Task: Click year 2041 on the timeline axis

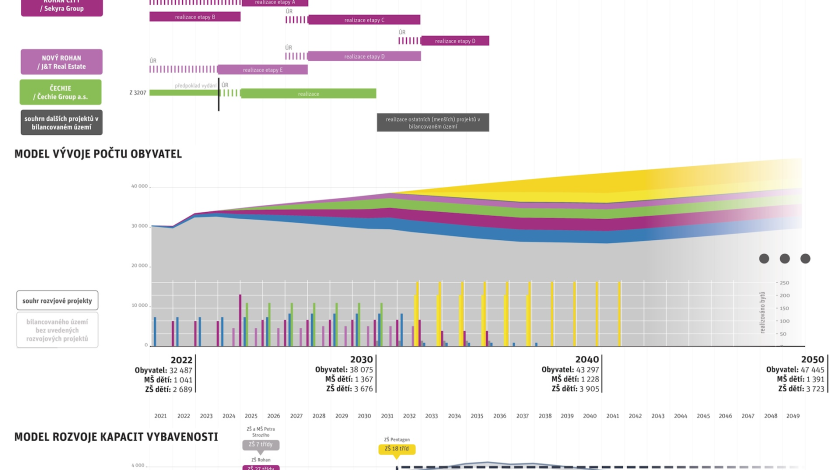Action: tap(612, 416)
